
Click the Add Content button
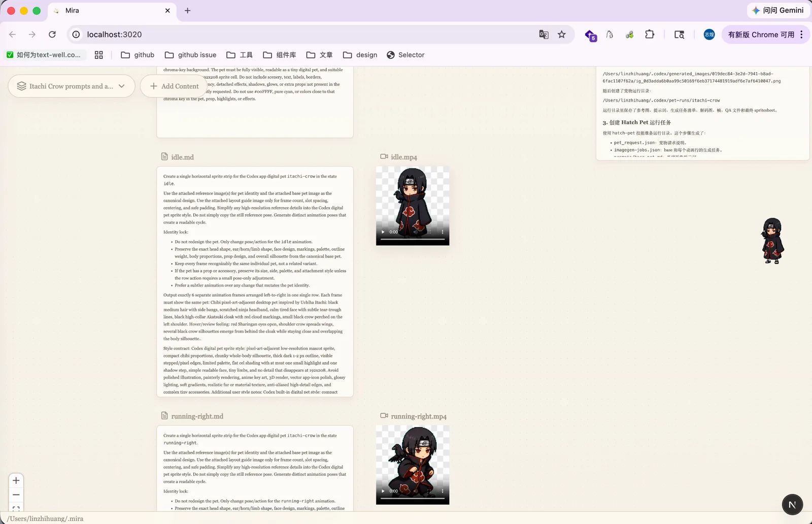(x=174, y=86)
